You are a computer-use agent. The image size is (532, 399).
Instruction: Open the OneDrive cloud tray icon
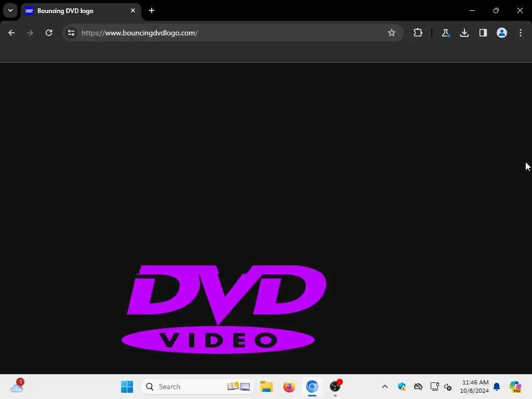point(418,387)
